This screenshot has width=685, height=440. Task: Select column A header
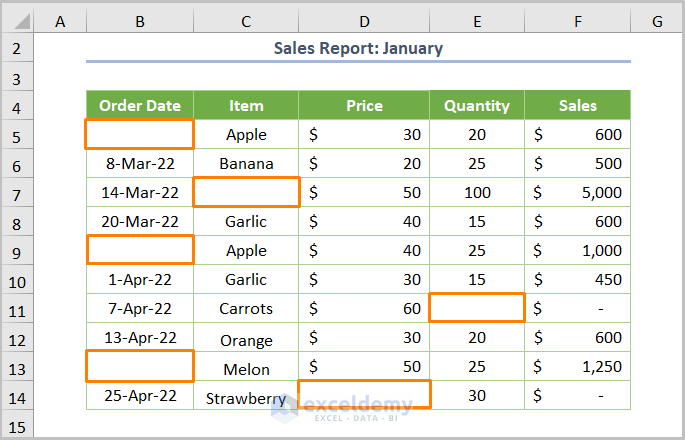[60, 19]
